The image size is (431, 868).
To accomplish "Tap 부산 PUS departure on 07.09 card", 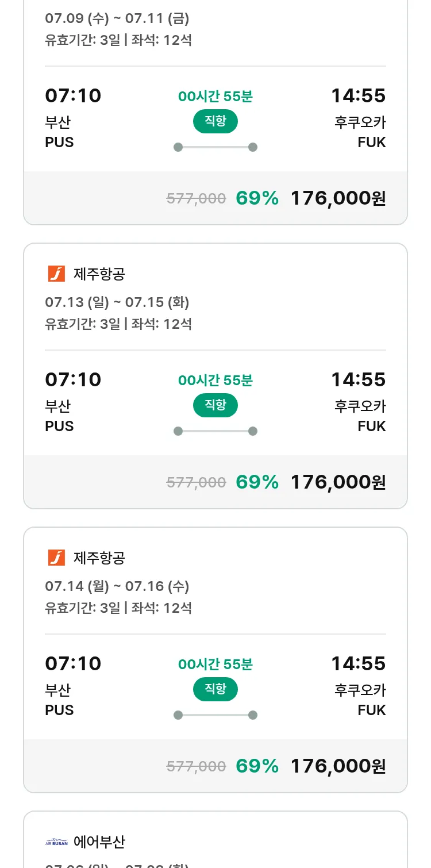I will (59, 132).
